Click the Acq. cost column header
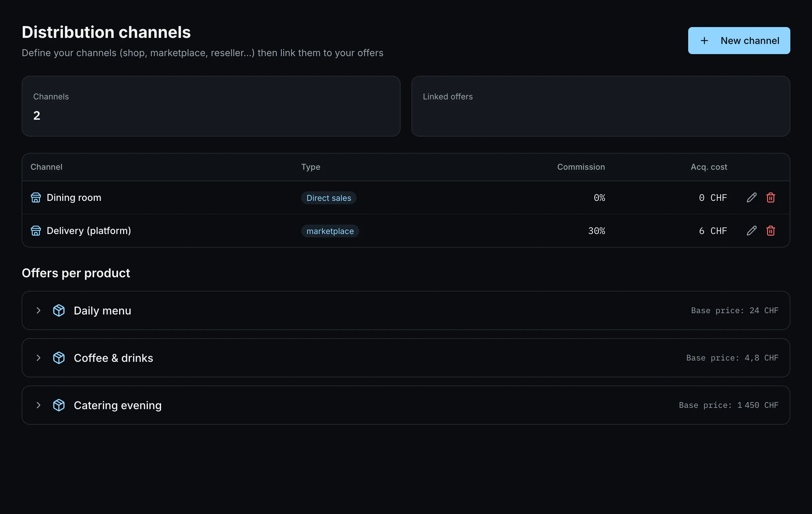The width and height of the screenshot is (812, 514). click(x=709, y=167)
